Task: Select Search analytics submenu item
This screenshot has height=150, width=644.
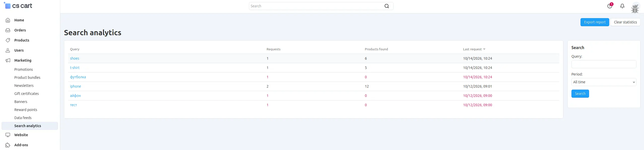Action: click(x=30, y=126)
